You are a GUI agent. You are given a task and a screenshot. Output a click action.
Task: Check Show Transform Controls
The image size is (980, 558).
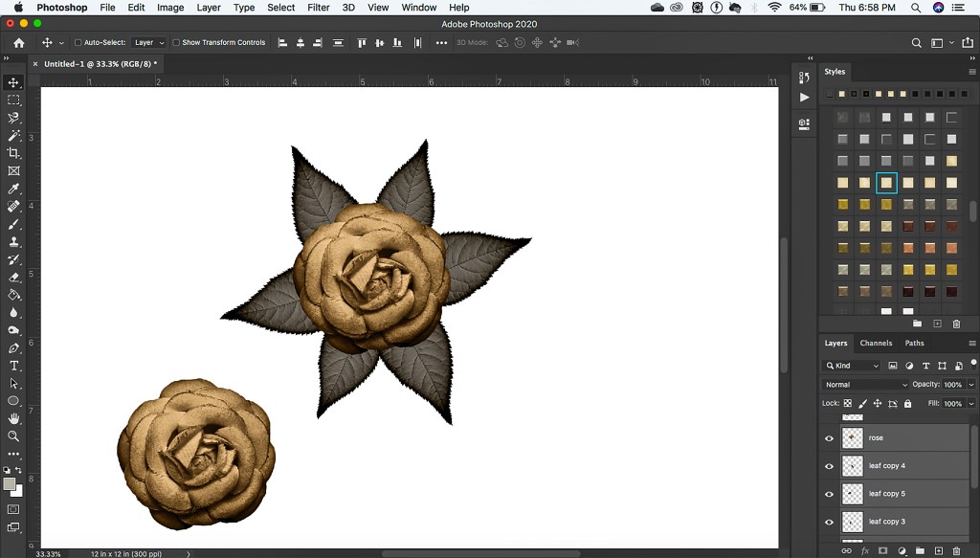(x=176, y=43)
